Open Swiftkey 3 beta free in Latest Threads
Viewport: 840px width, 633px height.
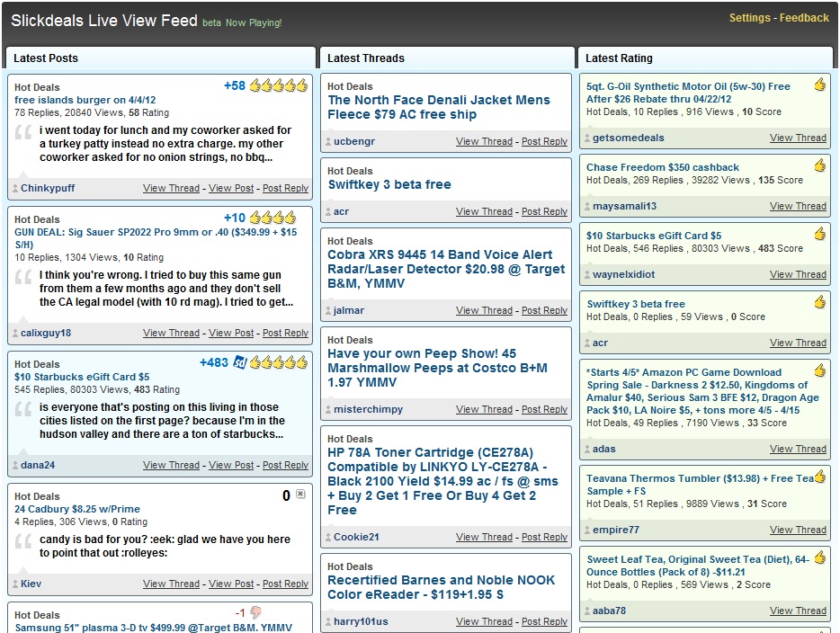coord(389,184)
